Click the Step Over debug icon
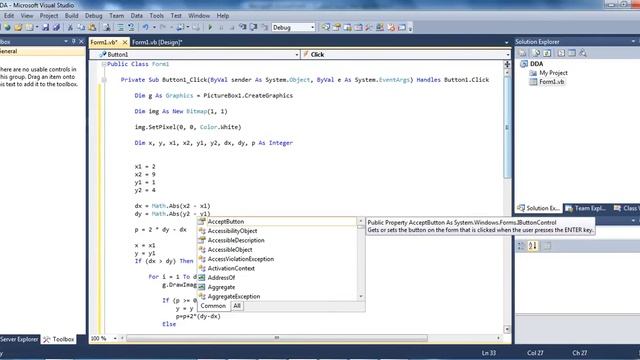Screen dimensions: 640x360 pyautogui.click(x=253, y=27)
